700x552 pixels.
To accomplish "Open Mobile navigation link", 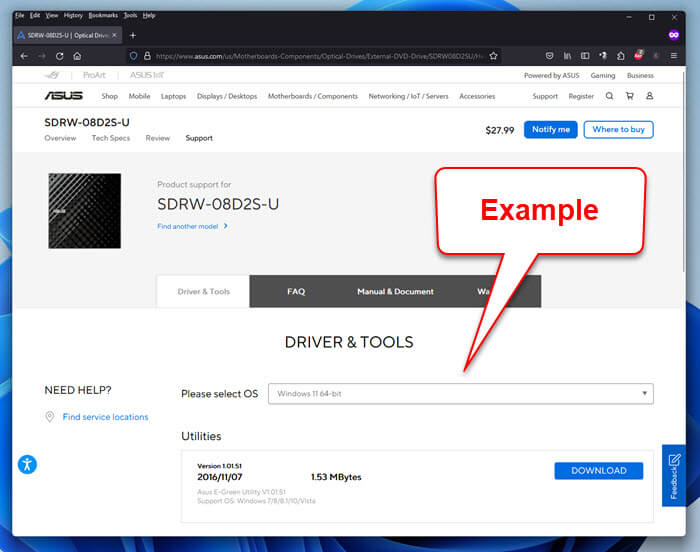I will click(139, 96).
